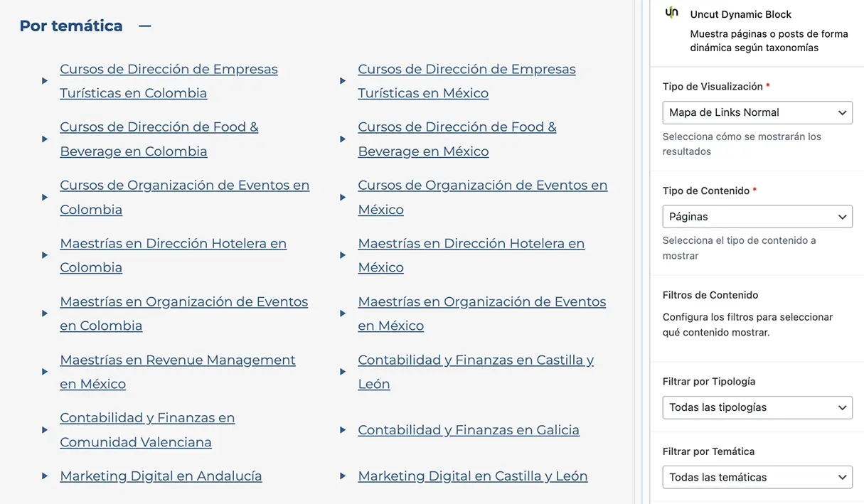
Task: Click Contabilidad y Finanzas en Galicia link
Action: tap(468, 430)
